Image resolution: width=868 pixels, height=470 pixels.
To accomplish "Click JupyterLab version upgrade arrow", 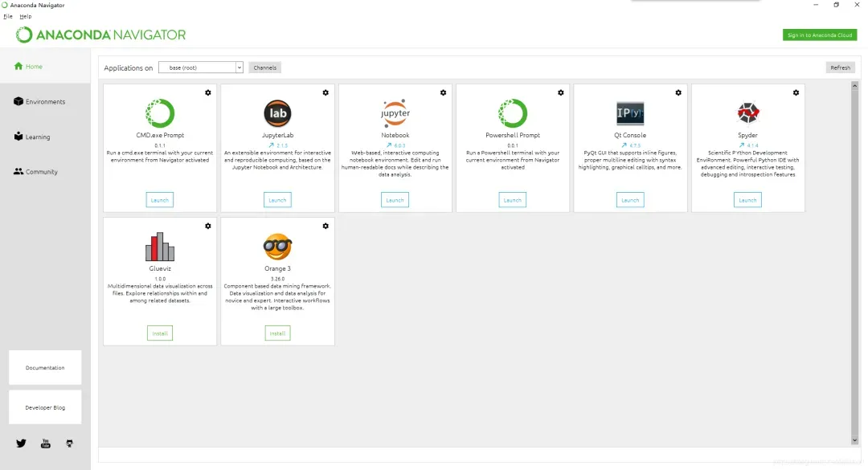I will [272, 145].
